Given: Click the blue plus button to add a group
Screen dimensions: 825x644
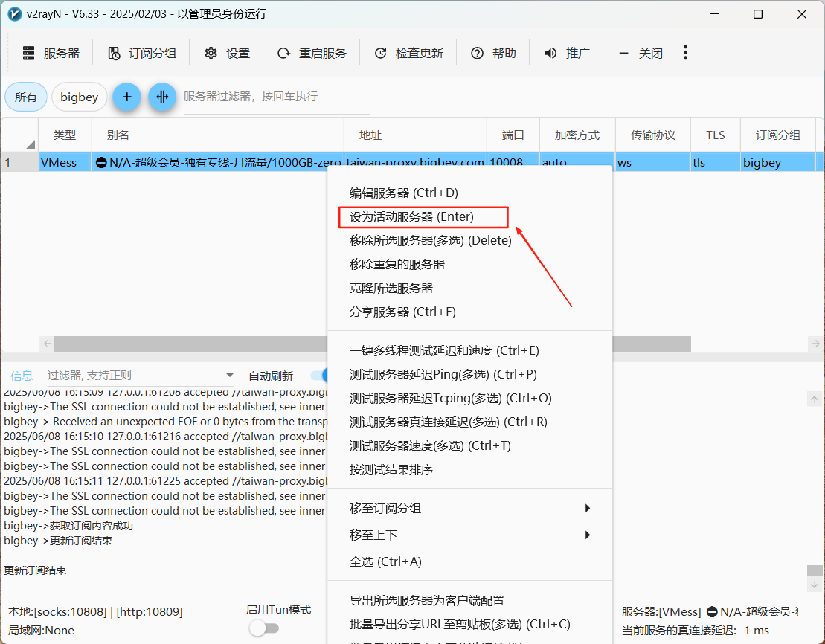Looking at the screenshot, I should click(x=126, y=97).
